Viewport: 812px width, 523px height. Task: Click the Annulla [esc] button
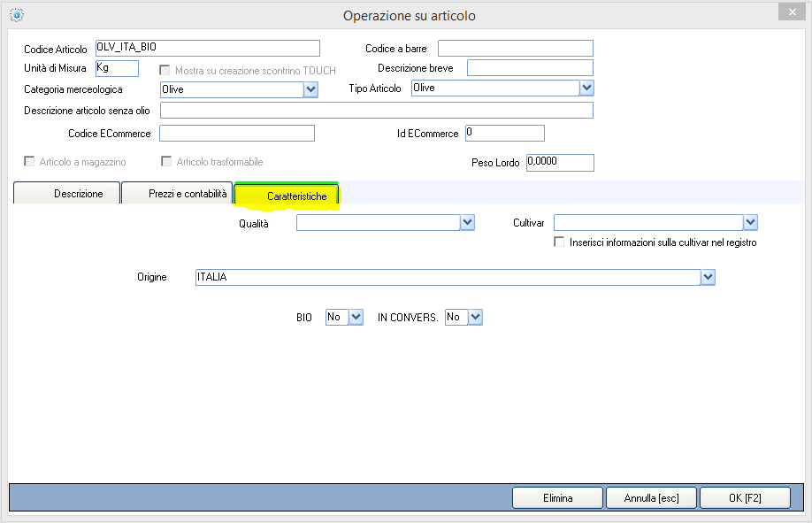(652, 498)
